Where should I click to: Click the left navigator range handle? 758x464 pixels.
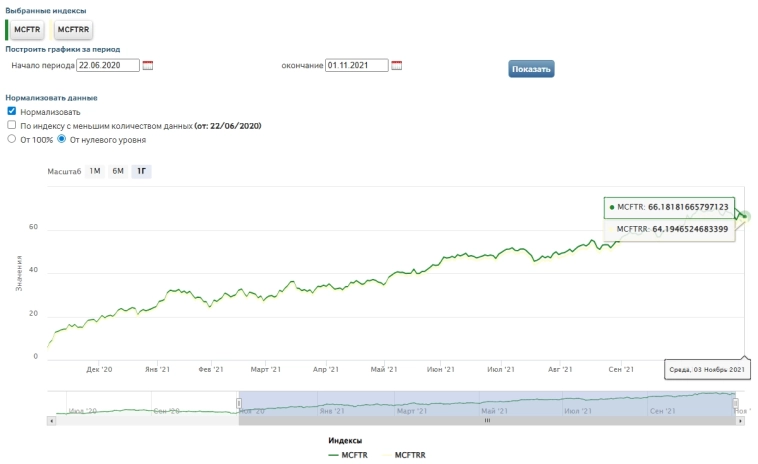239,403
